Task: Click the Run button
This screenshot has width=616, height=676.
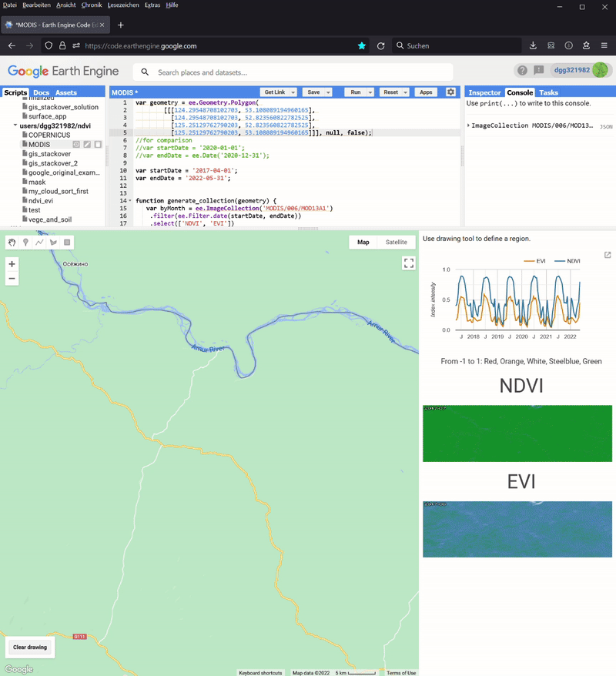Action: [355, 92]
